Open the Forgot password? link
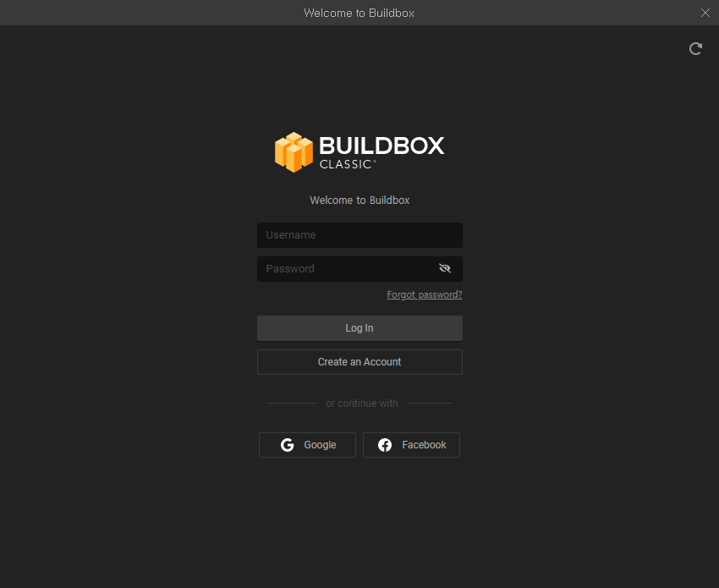This screenshot has height=588, width=719. click(x=424, y=294)
